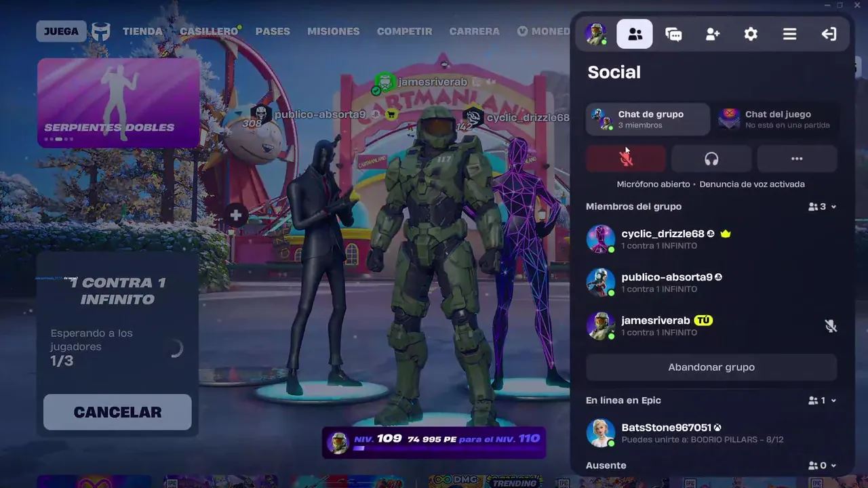Click publico-absorta9 nameplate above character
Image resolution: width=868 pixels, height=488 pixels.
319,115
